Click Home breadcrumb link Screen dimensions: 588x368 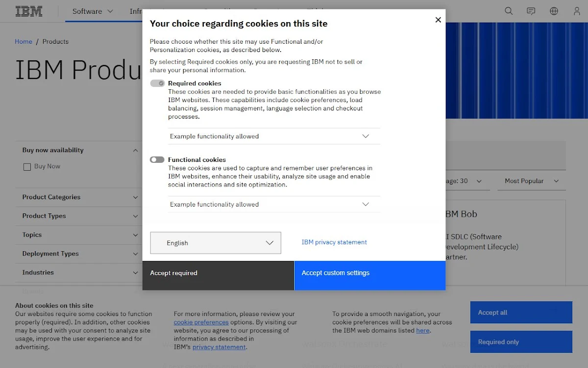[x=24, y=42]
